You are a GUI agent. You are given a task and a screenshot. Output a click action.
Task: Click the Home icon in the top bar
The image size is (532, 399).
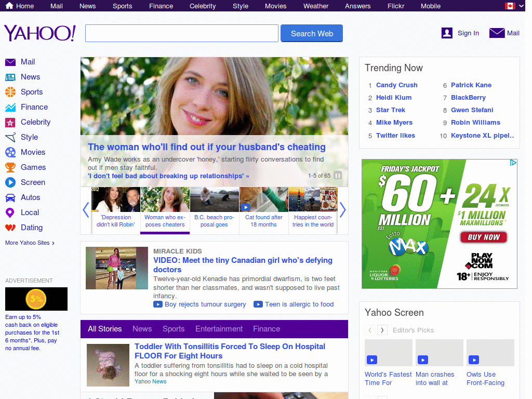8,6
